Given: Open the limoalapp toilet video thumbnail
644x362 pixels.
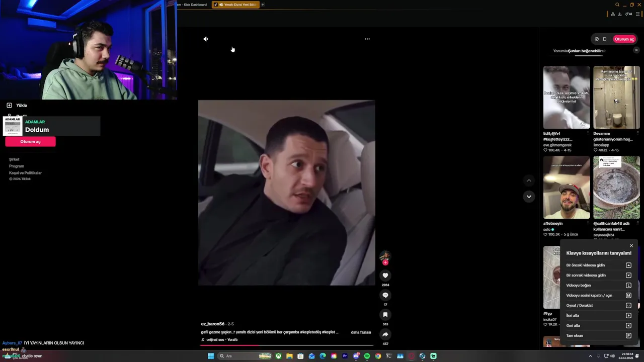Looking at the screenshot, I should pos(616,98).
